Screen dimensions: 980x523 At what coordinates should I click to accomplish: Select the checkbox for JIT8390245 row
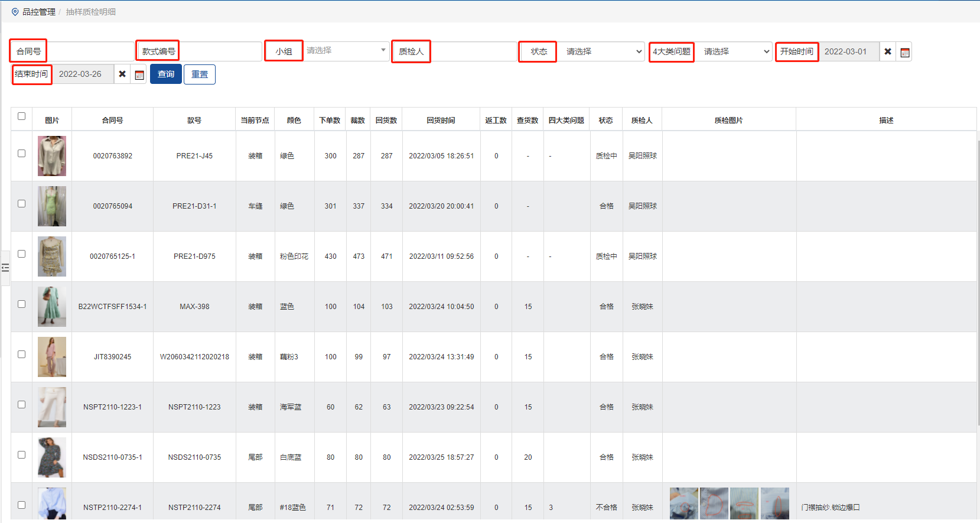(22, 355)
